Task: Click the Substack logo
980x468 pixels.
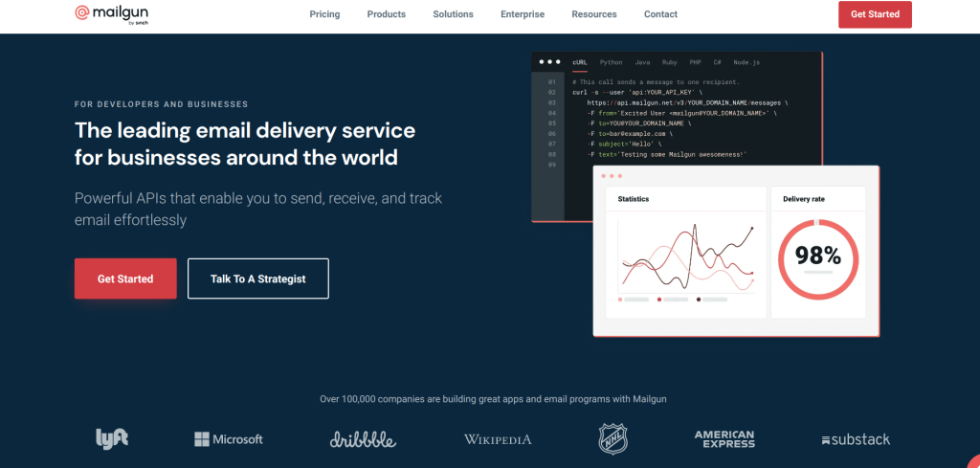Action: click(856, 440)
